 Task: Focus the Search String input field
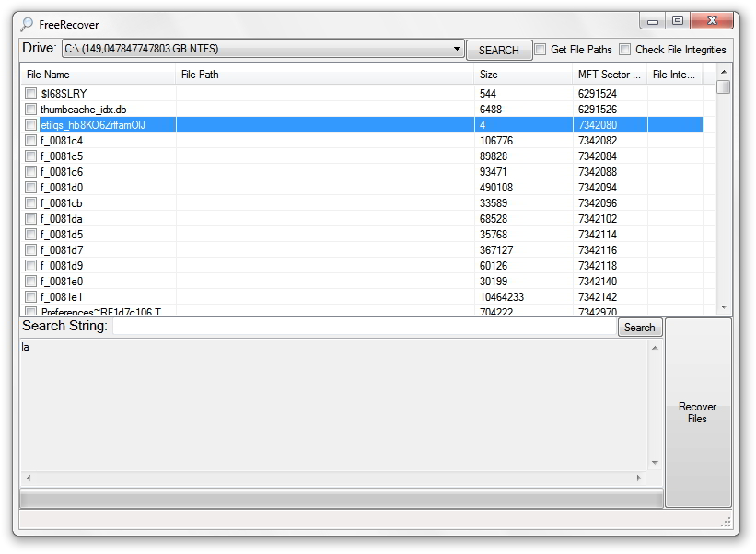coord(365,327)
